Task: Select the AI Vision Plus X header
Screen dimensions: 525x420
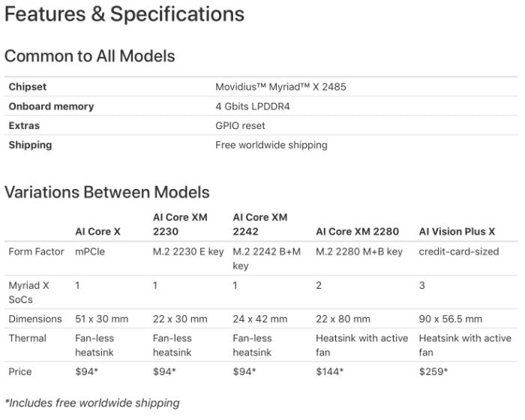Action: [457, 232]
